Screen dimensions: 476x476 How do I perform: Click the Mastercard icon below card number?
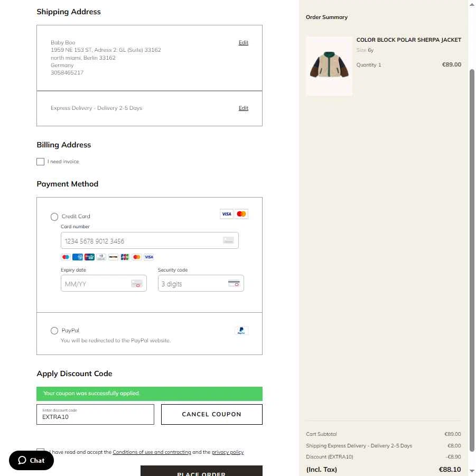point(137,257)
